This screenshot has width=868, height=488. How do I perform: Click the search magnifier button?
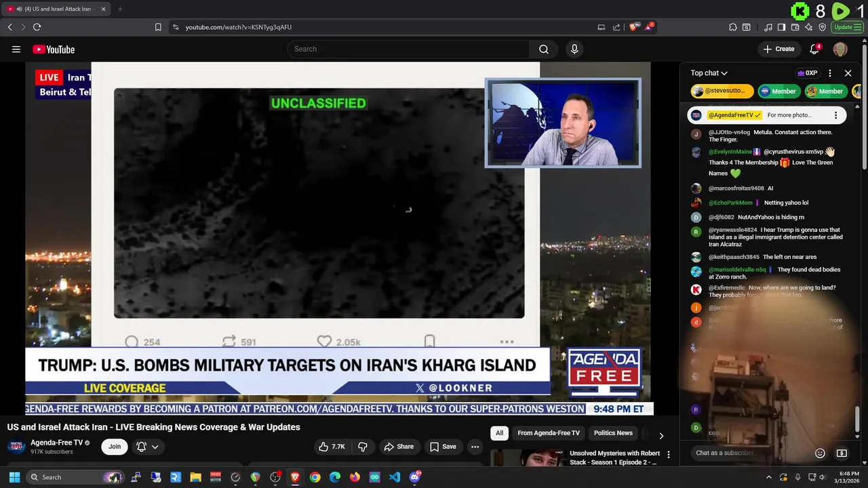coord(544,49)
